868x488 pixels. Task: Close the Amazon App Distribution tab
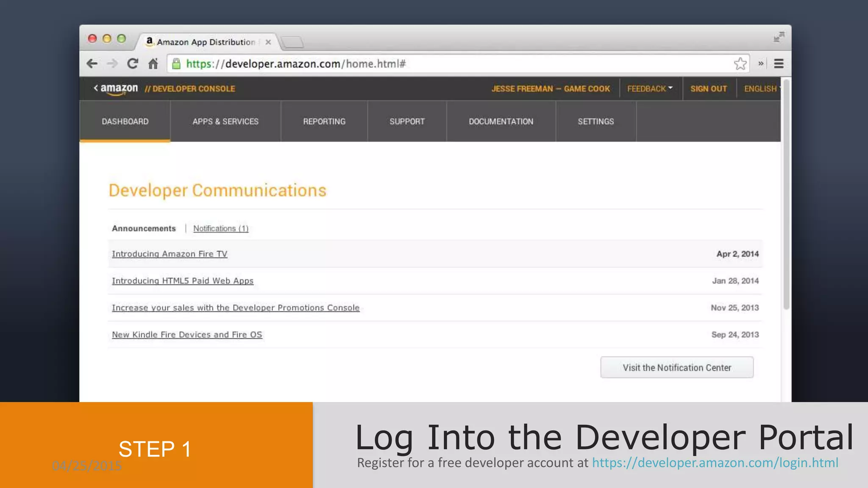(268, 42)
